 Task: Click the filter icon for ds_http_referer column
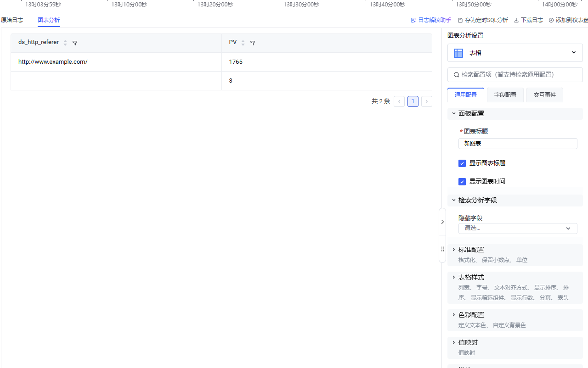click(75, 43)
